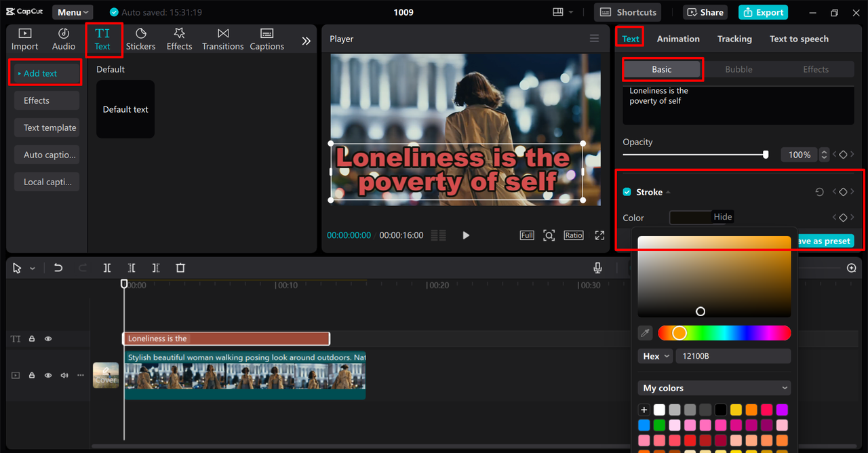The height and width of the screenshot is (453, 868).
Task: Open the Captions panel
Action: (267, 39)
